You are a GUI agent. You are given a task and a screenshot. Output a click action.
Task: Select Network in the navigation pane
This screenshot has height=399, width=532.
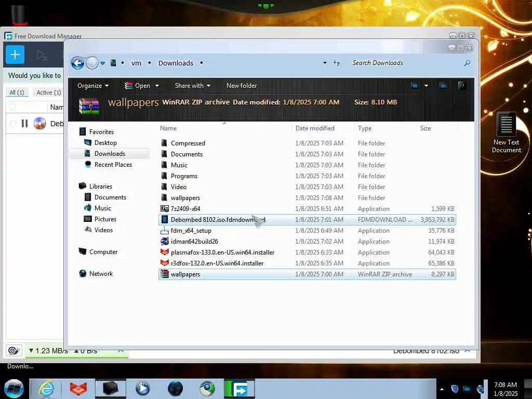coord(101,273)
